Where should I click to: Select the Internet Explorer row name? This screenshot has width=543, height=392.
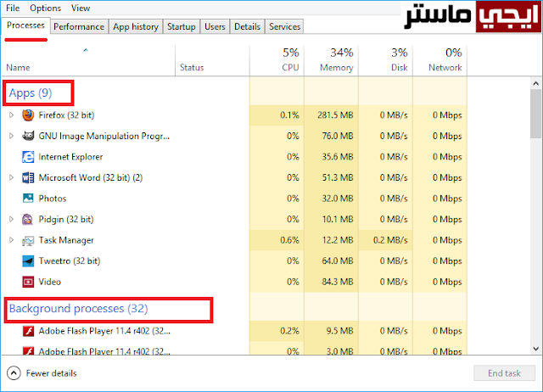(x=70, y=157)
